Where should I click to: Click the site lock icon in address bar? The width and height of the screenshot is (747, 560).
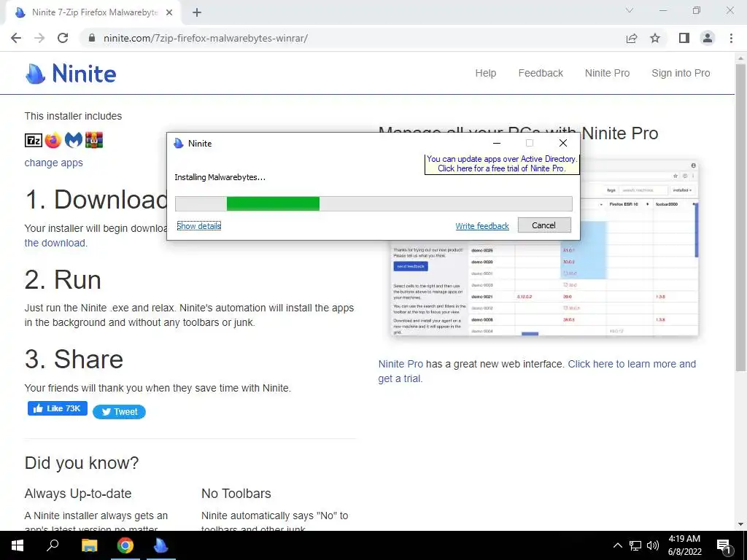click(x=92, y=38)
